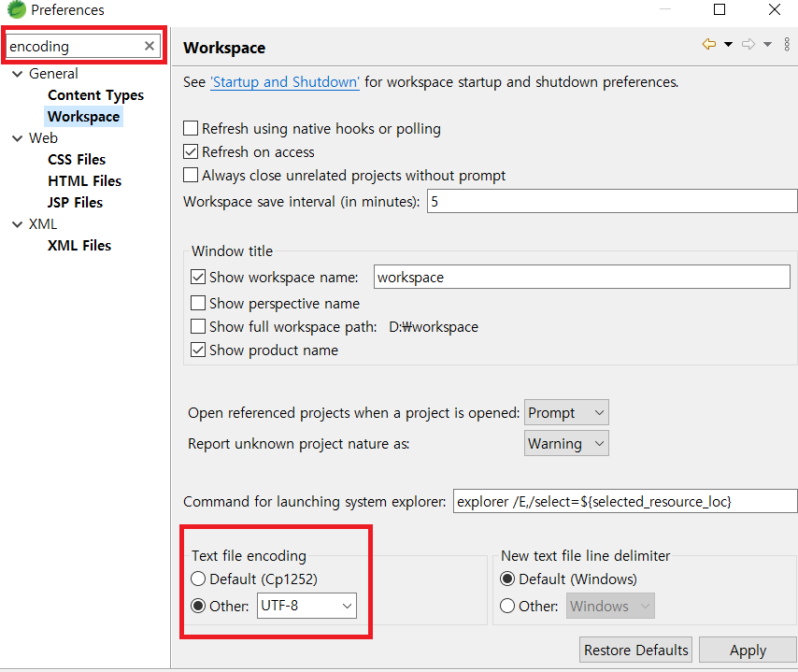Click the XML category label
This screenshot has width=798, height=672.
pyautogui.click(x=43, y=224)
